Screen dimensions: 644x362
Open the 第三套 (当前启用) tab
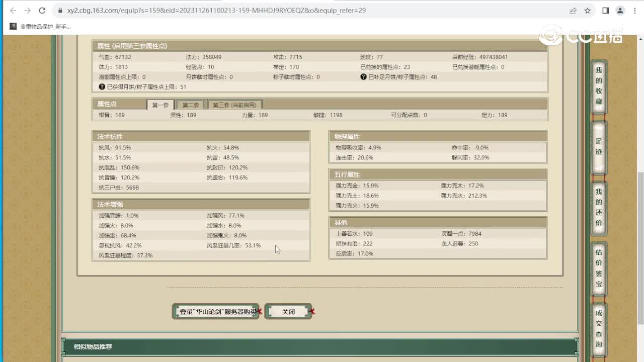point(234,105)
